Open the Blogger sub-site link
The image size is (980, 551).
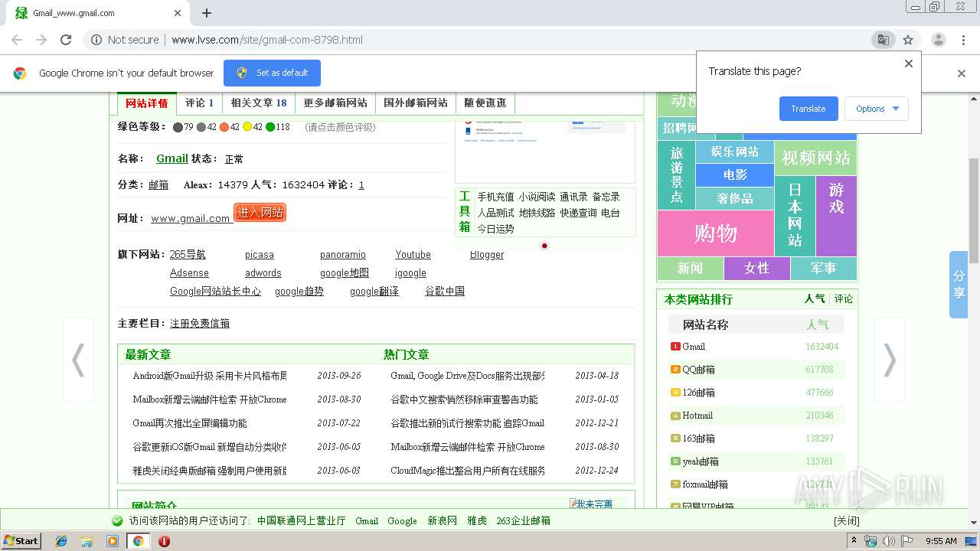click(x=487, y=255)
